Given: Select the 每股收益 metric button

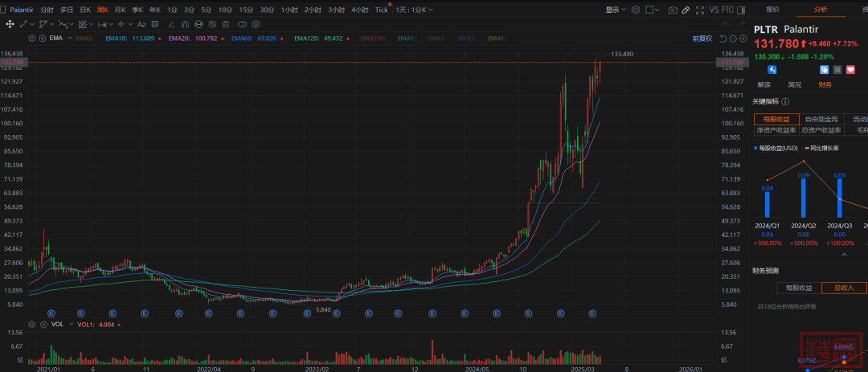Looking at the screenshot, I should [x=776, y=119].
